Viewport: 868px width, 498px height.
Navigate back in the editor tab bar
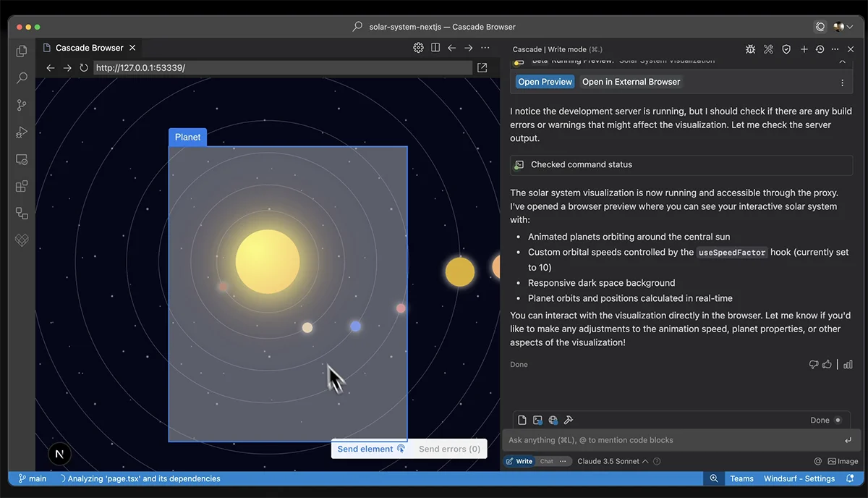[451, 48]
